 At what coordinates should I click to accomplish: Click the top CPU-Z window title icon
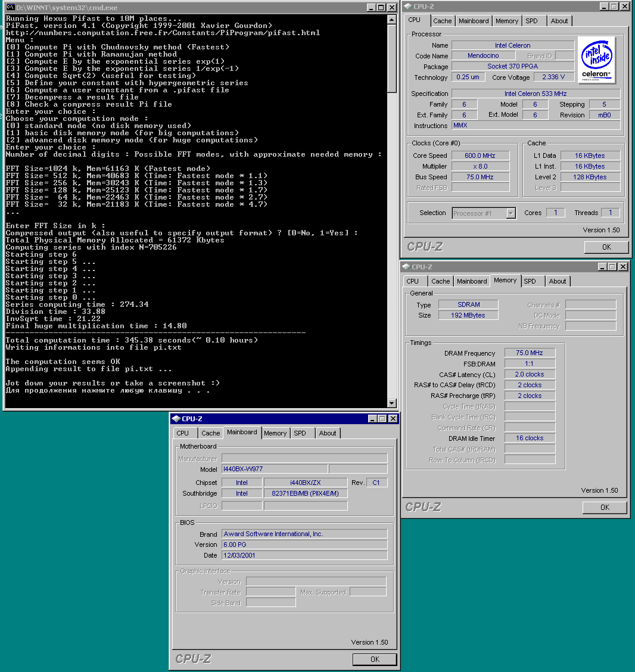click(408, 7)
